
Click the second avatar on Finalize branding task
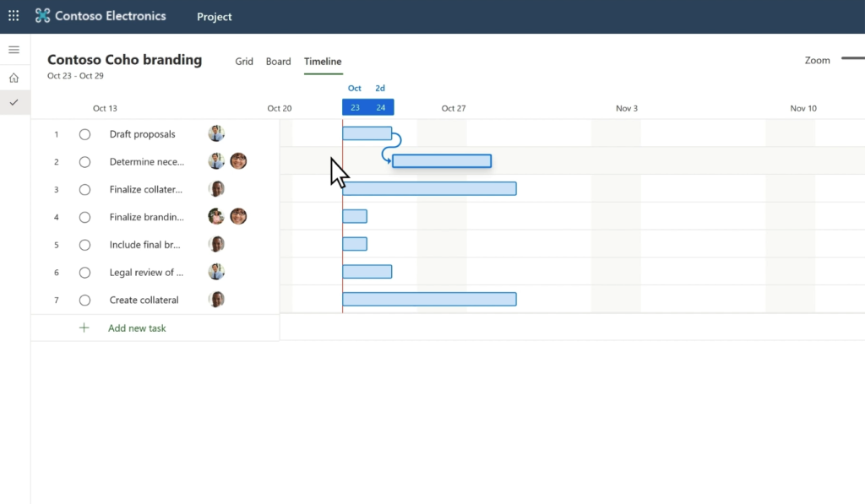(238, 216)
